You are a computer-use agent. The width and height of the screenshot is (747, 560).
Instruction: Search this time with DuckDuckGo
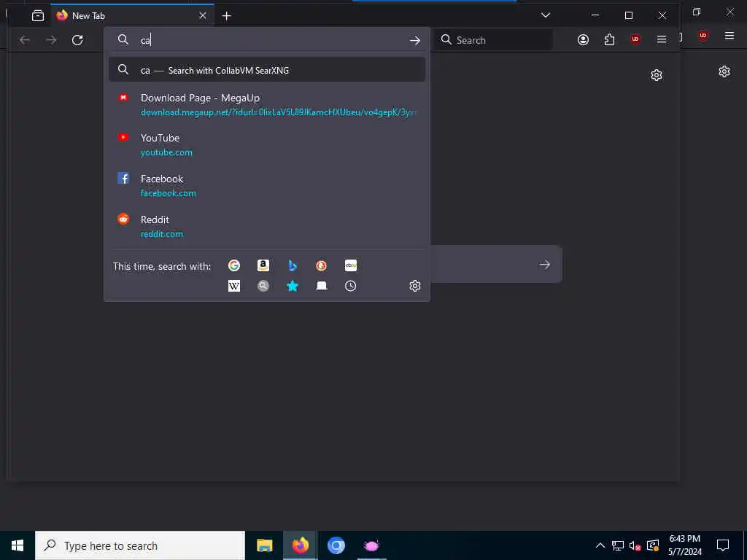click(x=322, y=265)
